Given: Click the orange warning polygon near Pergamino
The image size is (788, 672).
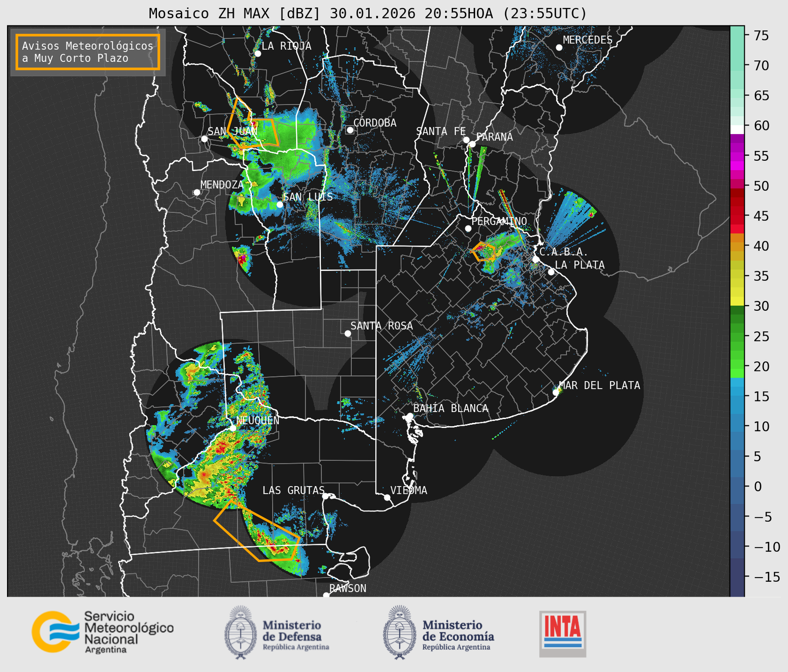Looking at the screenshot, I should point(483,251).
